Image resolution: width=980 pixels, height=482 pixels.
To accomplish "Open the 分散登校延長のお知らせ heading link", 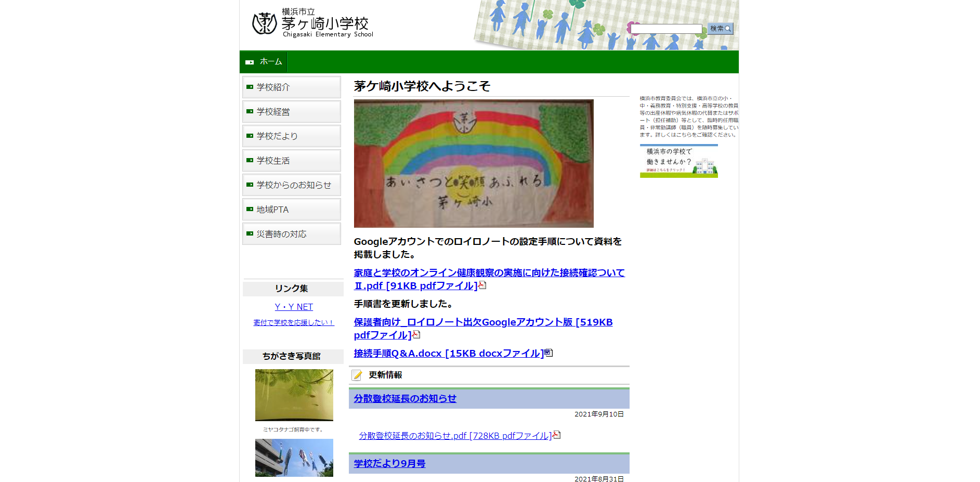I will [x=405, y=398].
